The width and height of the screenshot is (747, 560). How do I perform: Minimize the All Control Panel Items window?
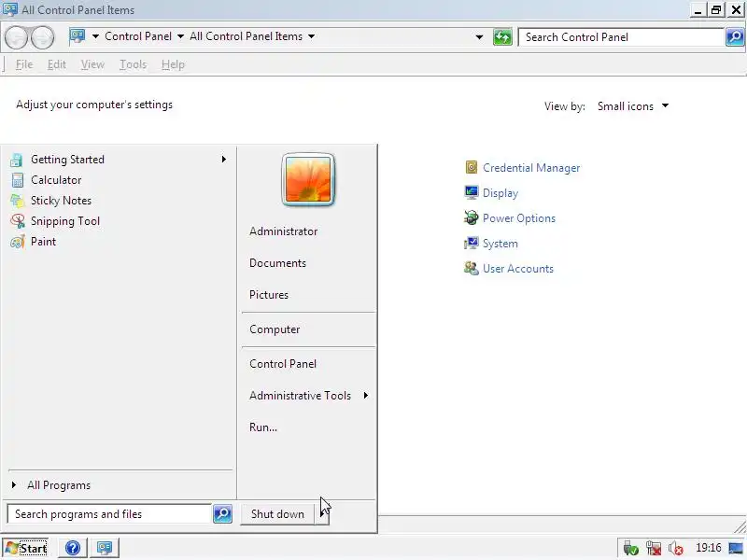tap(698, 10)
